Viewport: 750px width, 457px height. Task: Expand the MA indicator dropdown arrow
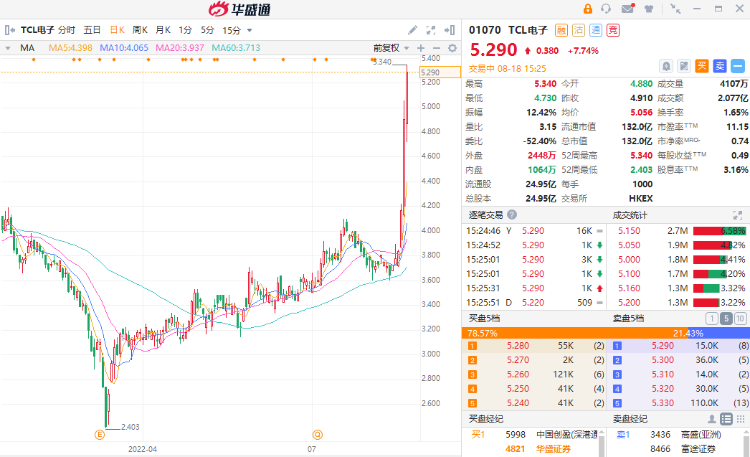[x=9, y=47]
